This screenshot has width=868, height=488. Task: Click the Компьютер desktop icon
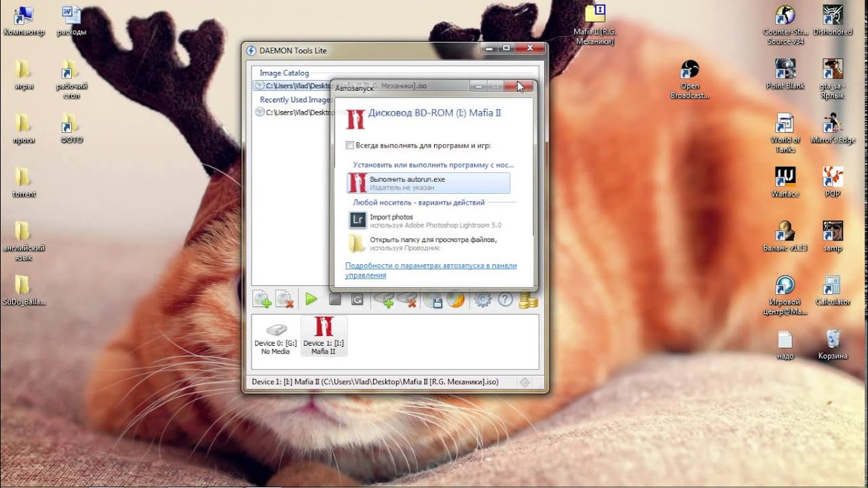point(24,20)
